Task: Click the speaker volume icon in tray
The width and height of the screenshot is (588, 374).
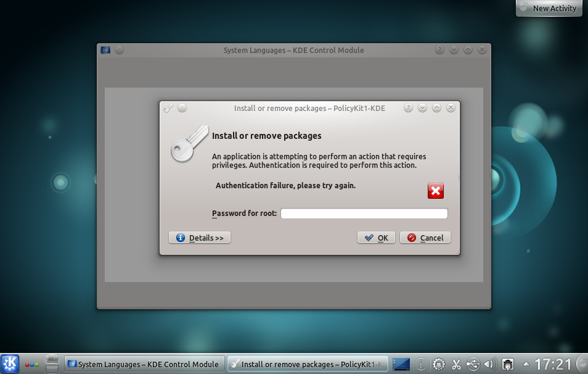Action: point(489,364)
